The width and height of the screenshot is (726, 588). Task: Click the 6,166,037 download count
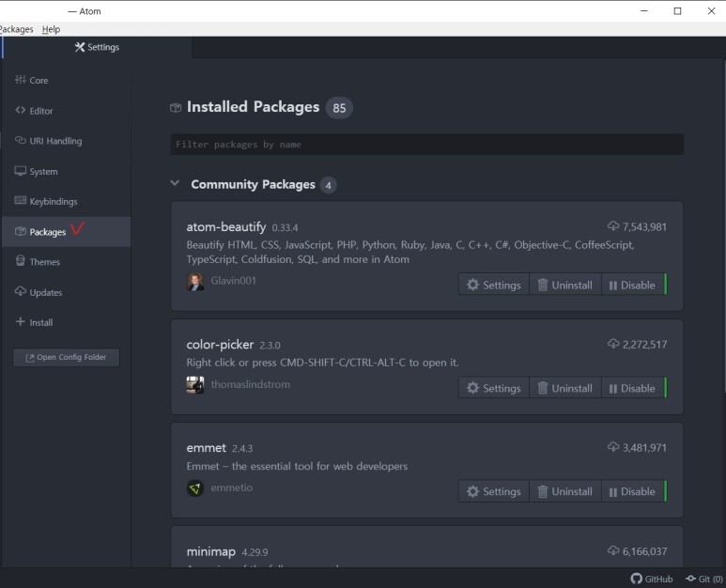(644, 551)
